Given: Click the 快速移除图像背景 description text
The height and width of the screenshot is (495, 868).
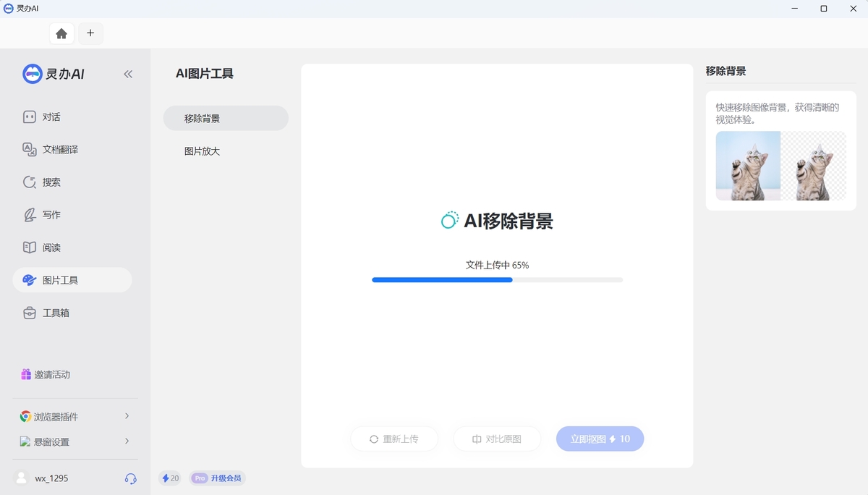Looking at the screenshot, I should click(x=778, y=113).
